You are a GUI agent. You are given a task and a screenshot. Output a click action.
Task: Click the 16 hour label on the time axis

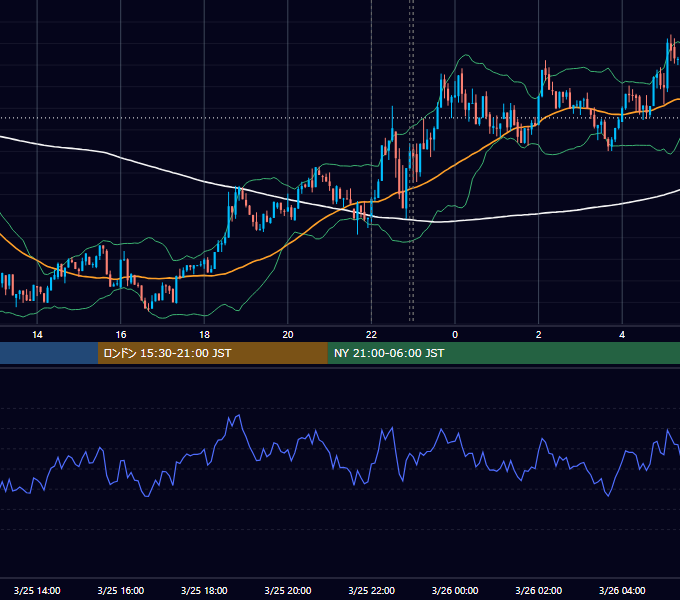click(x=121, y=335)
